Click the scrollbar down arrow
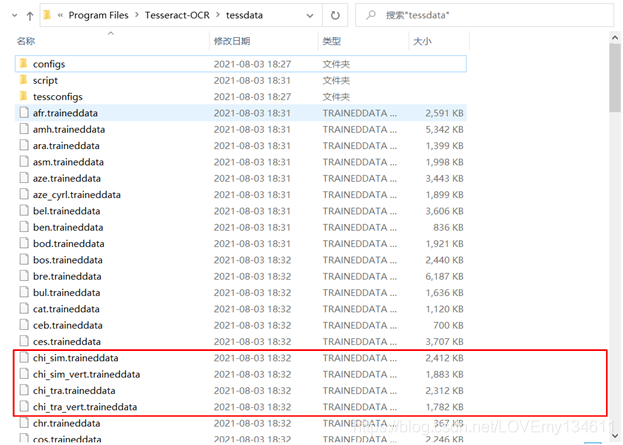623x445 pixels. click(x=615, y=436)
